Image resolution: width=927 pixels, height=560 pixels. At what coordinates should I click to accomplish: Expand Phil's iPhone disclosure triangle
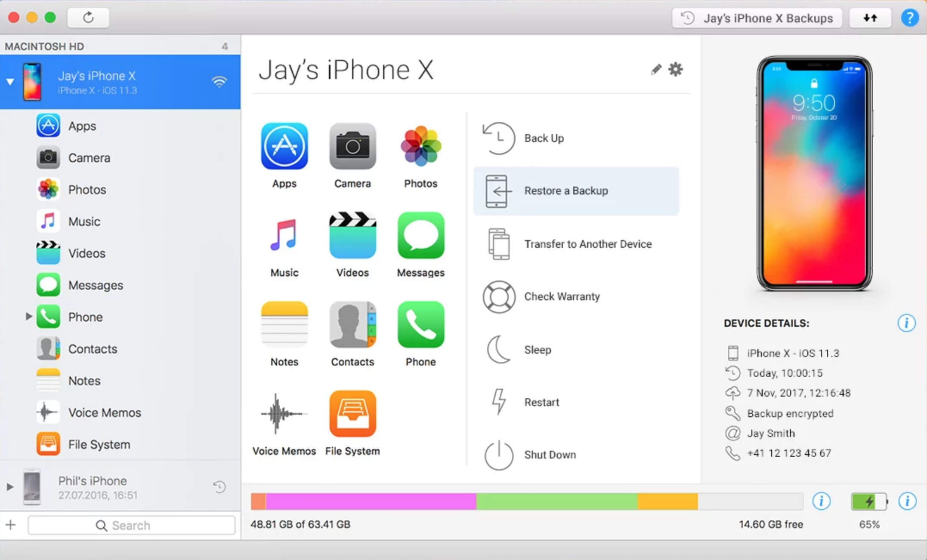point(9,487)
